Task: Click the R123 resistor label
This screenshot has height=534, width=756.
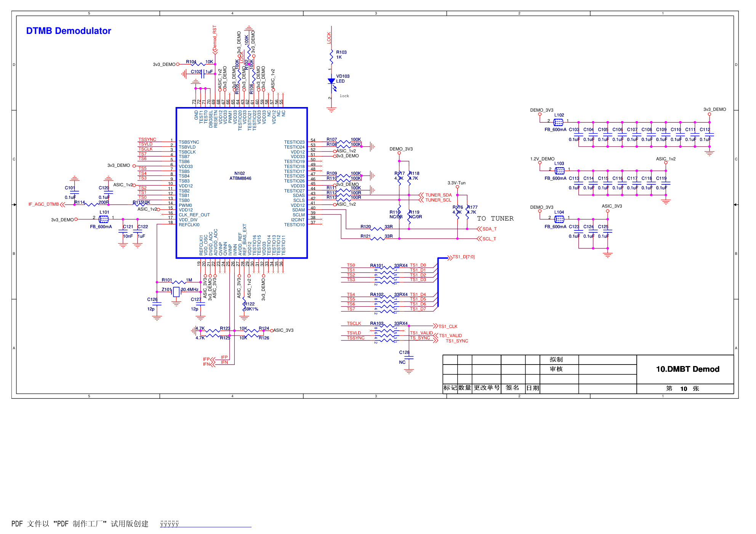Action: pos(225,328)
